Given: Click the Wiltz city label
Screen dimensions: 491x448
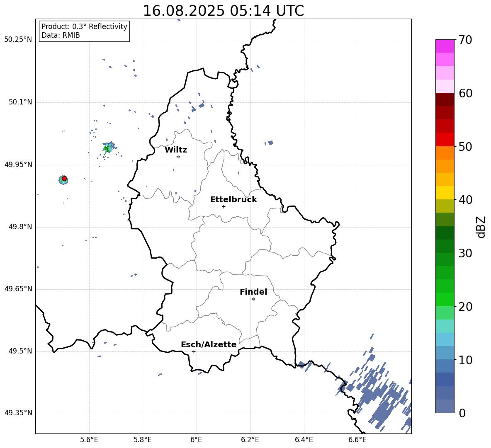Looking at the screenshot, I should (176, 150).
